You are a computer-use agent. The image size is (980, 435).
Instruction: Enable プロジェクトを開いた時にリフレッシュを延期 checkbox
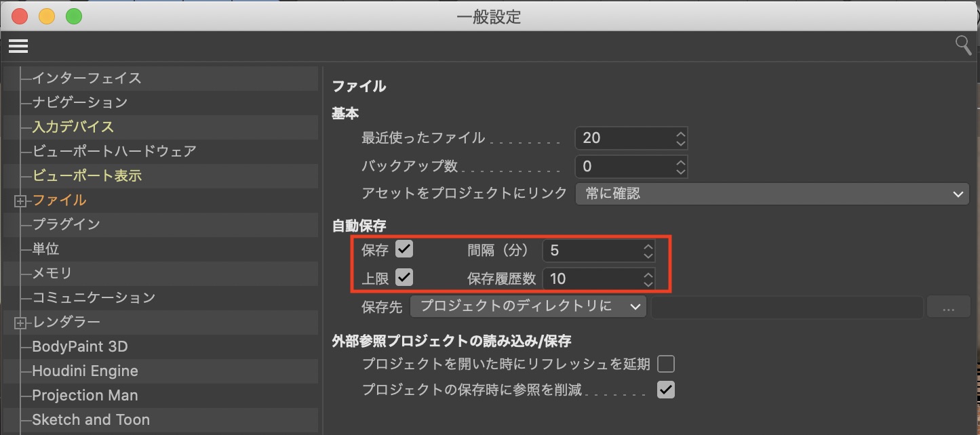pos(666,365)
